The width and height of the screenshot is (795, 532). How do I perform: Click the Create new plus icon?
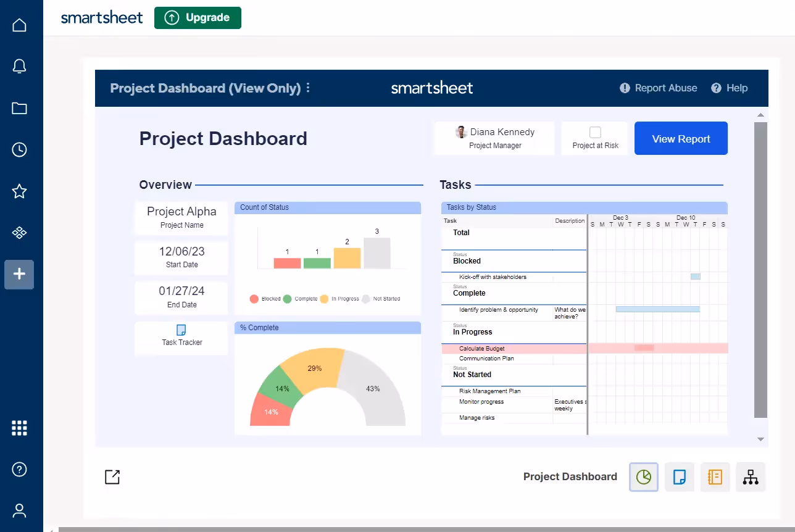coord(19,275)
